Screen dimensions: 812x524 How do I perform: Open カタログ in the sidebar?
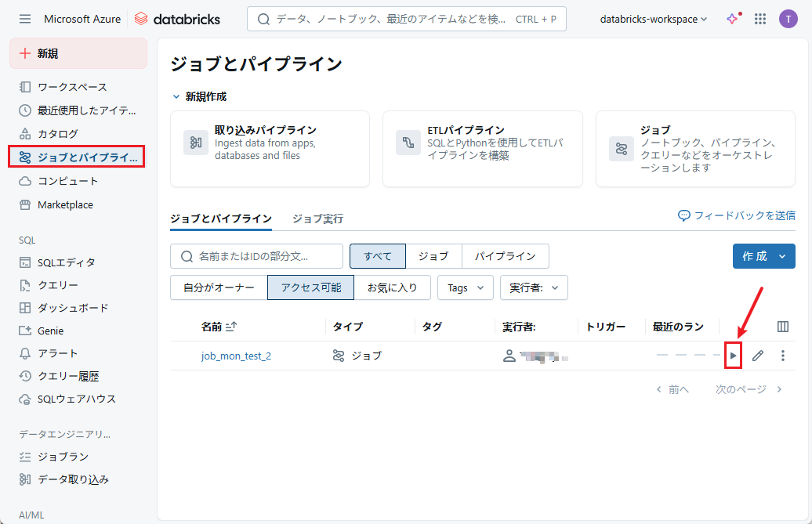click(x=57, y=134)
